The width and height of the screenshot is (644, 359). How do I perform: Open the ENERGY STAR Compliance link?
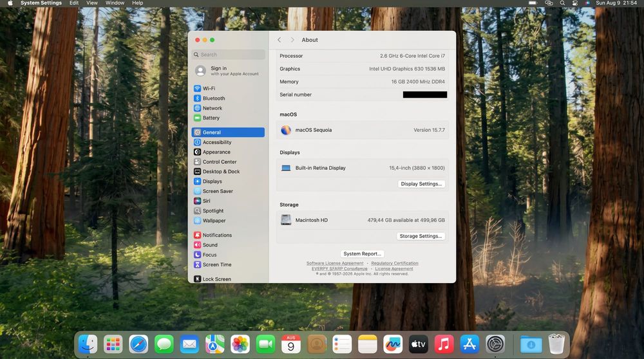tap(339, 269)
